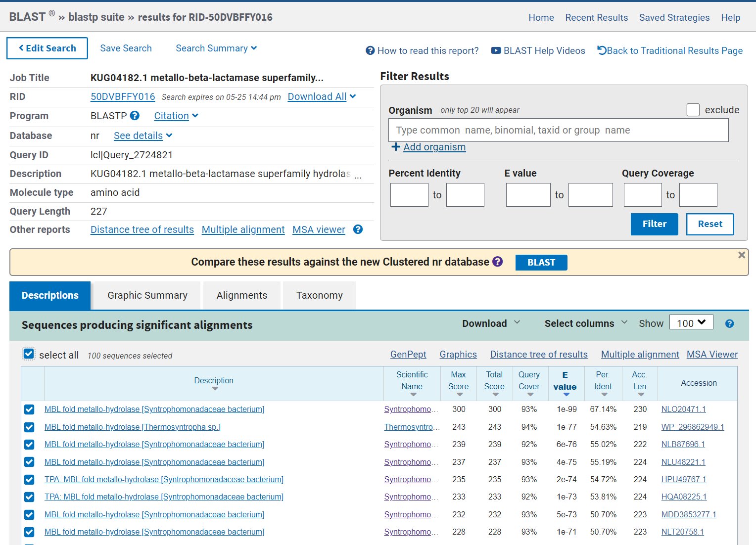Image resolution: width=756 pixels, height=545 pixels.
Task: Open accession WP_296862949.1
Action: 693,427
